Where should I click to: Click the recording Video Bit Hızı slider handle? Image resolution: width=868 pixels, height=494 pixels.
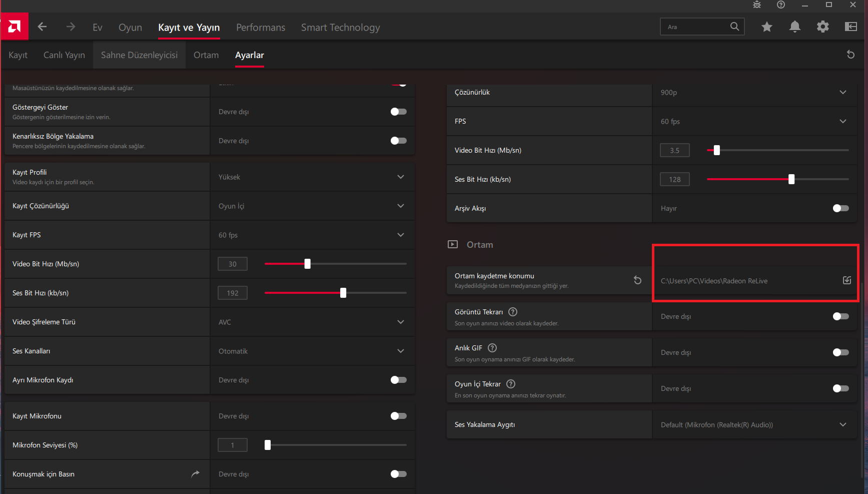[307, 264]
